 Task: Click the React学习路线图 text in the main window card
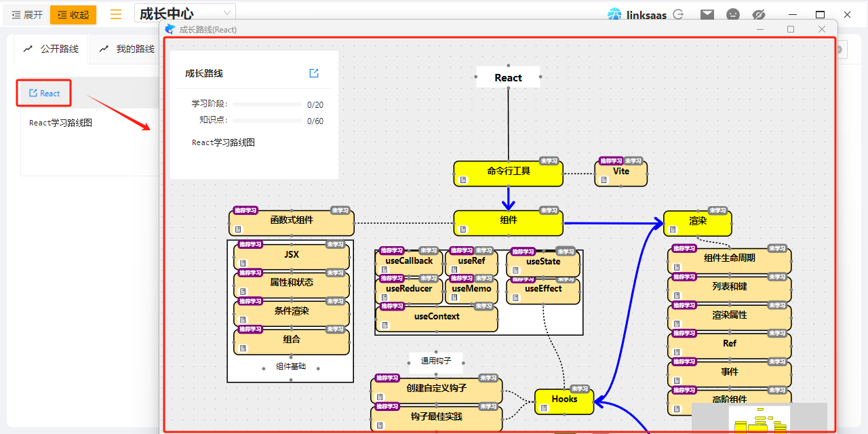pos(60,123)
